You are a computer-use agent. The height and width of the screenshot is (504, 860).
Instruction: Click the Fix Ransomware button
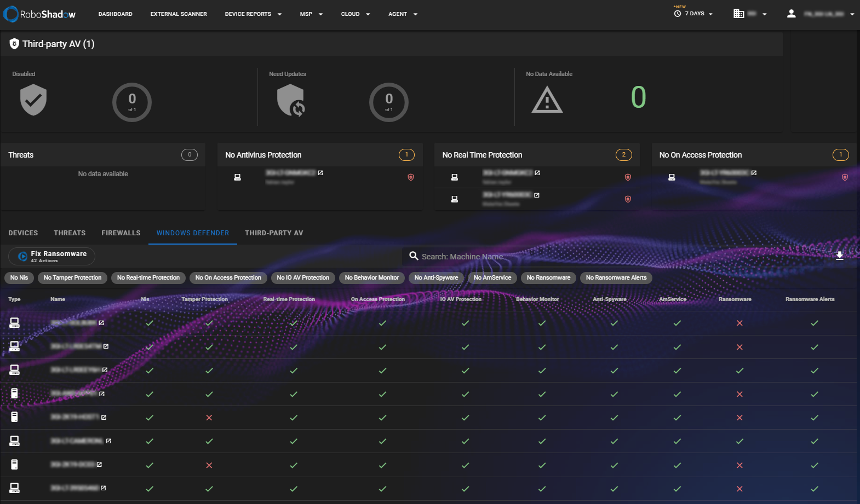51,256
